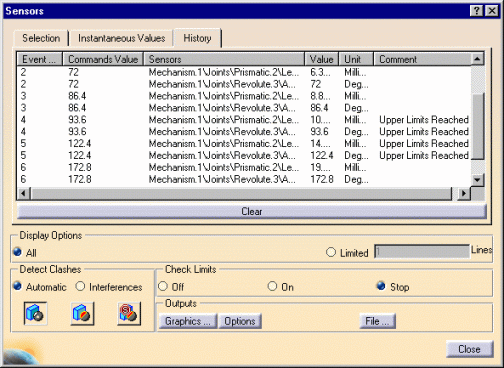Click the horizontal scroll left arrow
This screenshot has height=368, width=504.
[x=23, y=193]
